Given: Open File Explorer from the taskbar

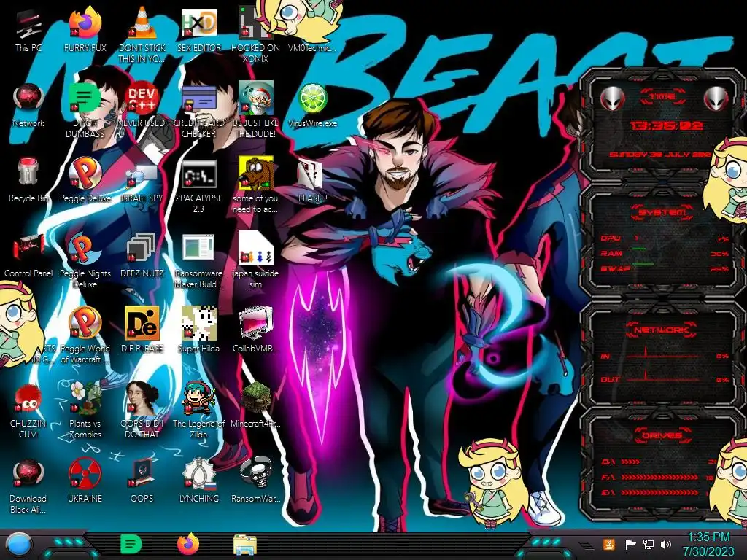Looking at the screenshot, I should click(245, 545).
